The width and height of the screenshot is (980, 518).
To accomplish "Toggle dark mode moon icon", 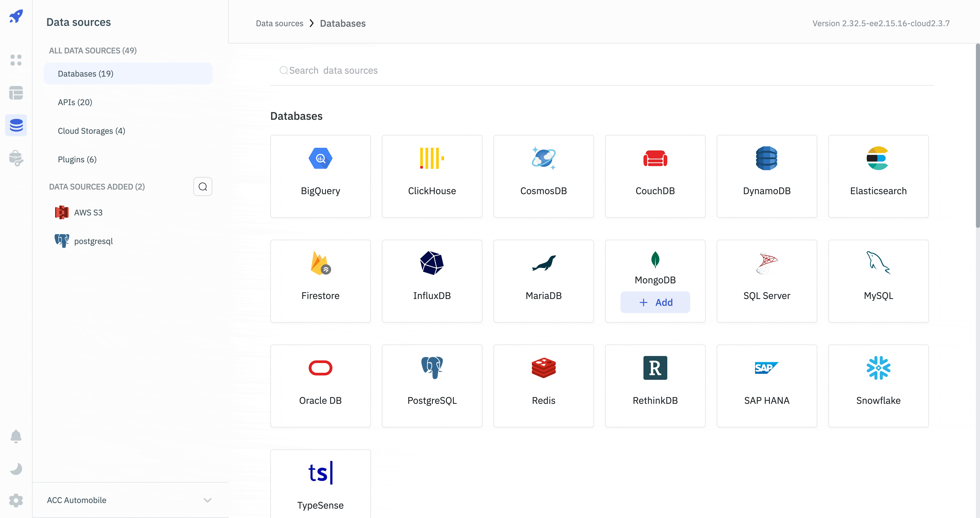I will tap(16, 468).
